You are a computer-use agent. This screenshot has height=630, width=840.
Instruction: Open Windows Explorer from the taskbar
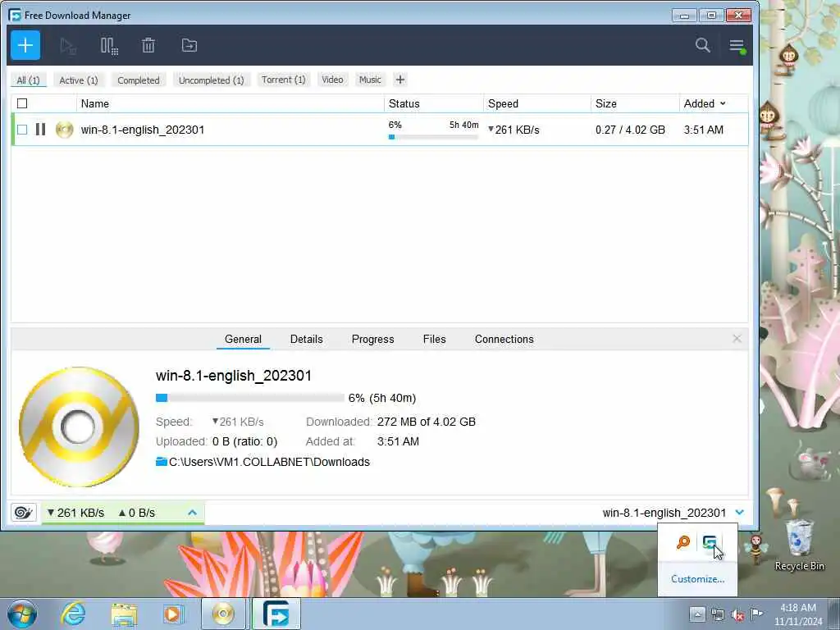pos(125,614)
